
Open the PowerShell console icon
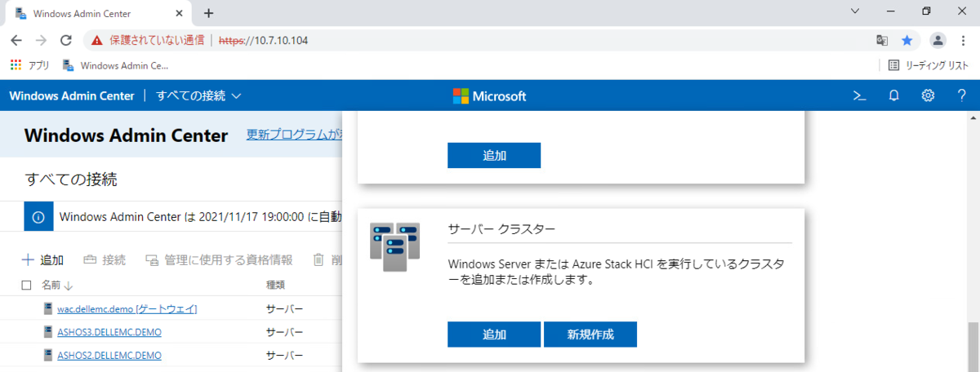[859, 95]
